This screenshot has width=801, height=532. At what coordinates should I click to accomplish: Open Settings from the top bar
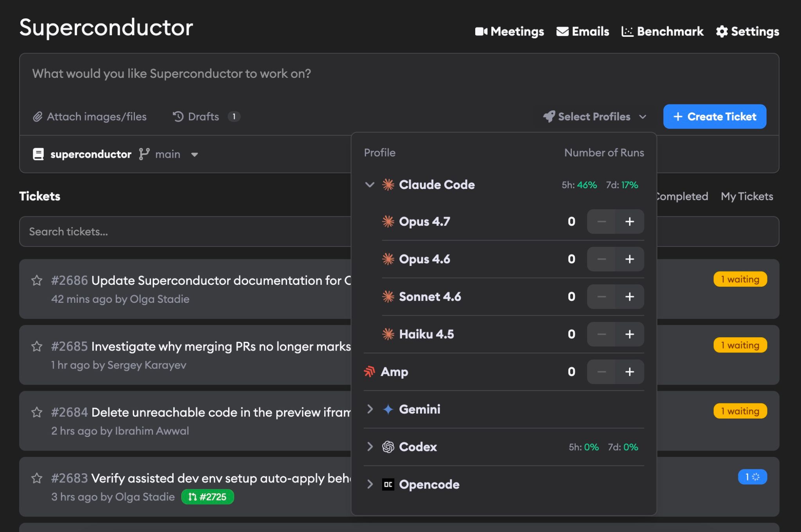747,31
